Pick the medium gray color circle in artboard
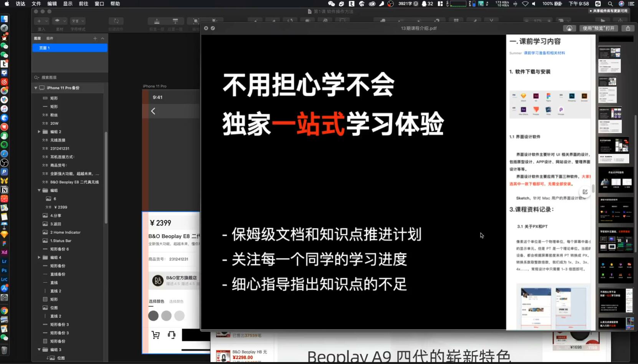This screenshot has width=638, height=364. pos(166,316)
